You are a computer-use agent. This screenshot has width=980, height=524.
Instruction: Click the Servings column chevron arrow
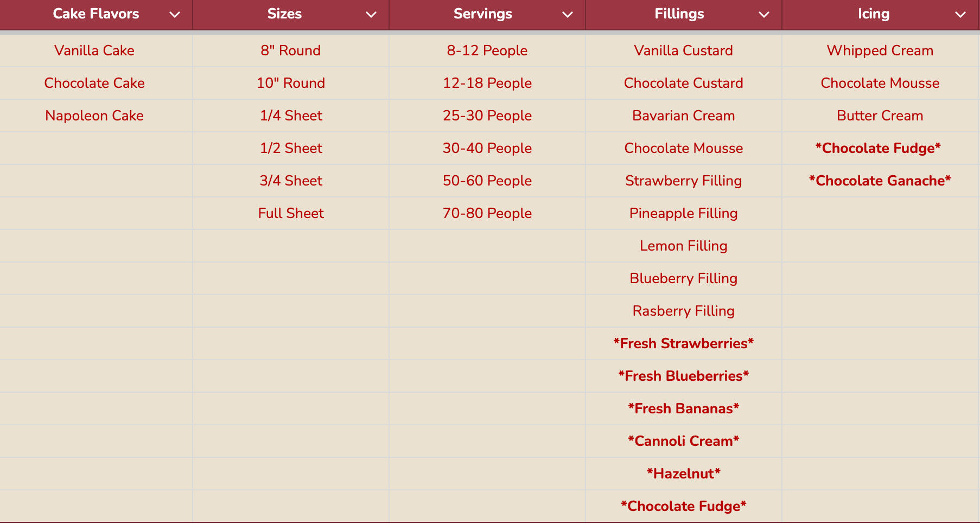click(568, 15)
